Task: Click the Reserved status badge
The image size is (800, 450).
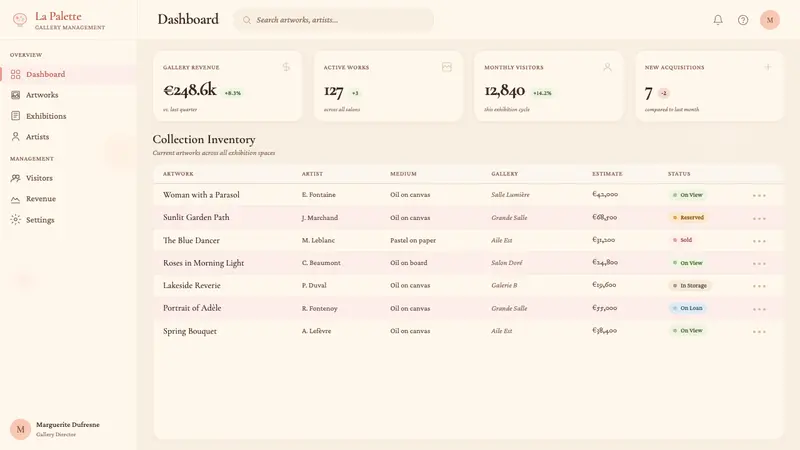Action: tap(688, 217)
